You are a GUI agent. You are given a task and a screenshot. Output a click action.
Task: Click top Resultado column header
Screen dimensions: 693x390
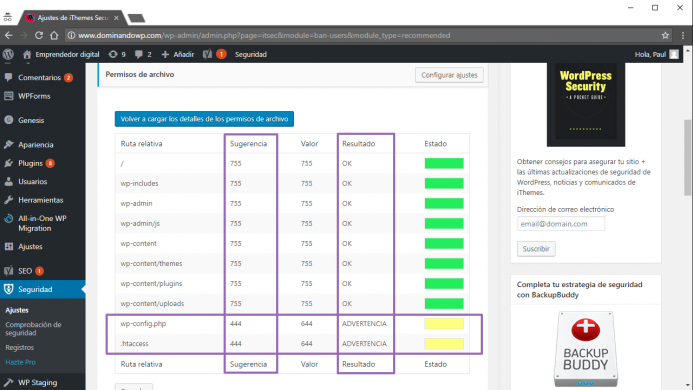(358, 144)
